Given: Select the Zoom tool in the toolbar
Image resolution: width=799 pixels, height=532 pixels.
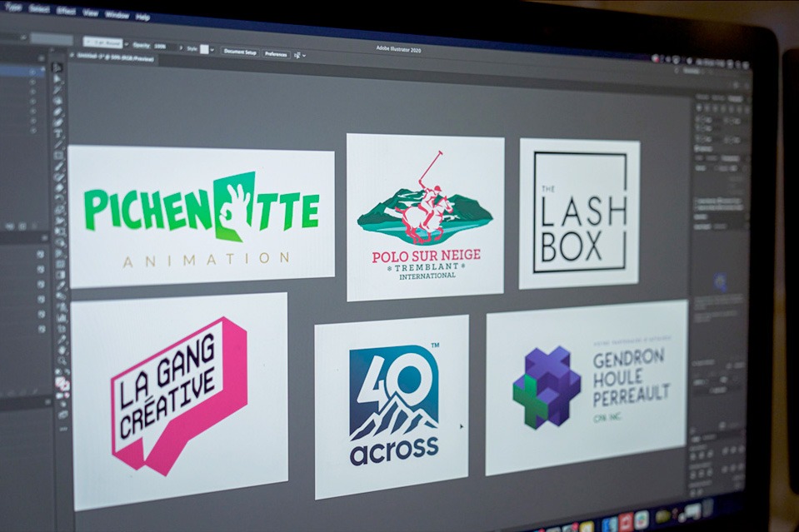Looking at the screenshot, I should point(62,360).
